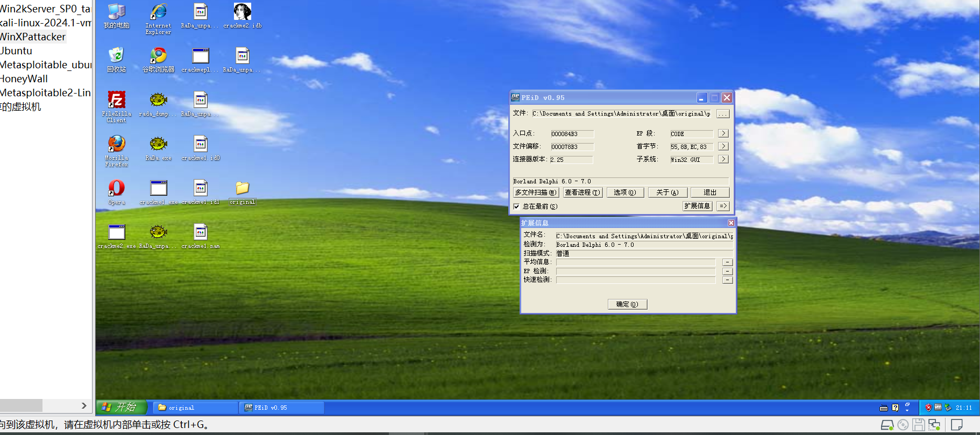Image resolution: width=980 pixels, height=435 pixels.
Task: Select the RaDa.exe desktop icon
Action: [x=158, y=144]
